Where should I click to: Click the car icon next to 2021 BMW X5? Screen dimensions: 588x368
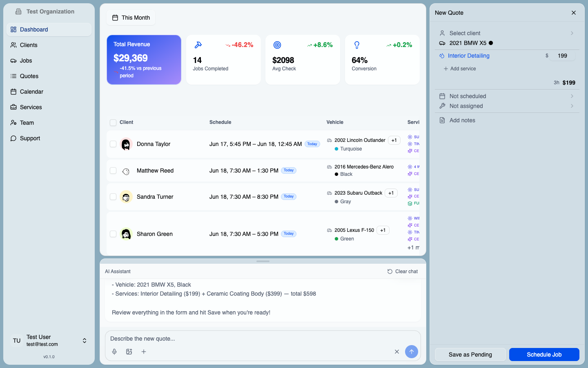tap(442, 43)
